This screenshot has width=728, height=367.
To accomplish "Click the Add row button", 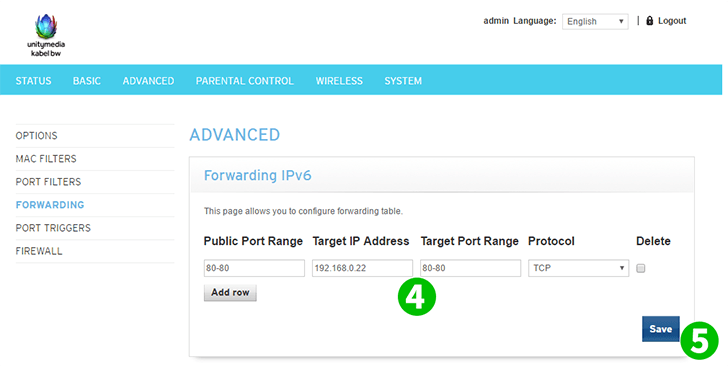I will point(230,293).
